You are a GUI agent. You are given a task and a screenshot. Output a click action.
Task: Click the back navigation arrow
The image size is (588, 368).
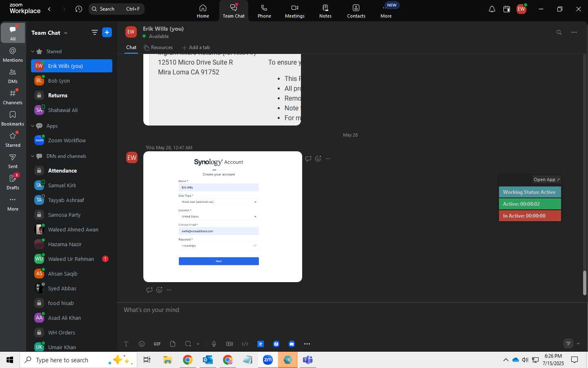point(49,9)
